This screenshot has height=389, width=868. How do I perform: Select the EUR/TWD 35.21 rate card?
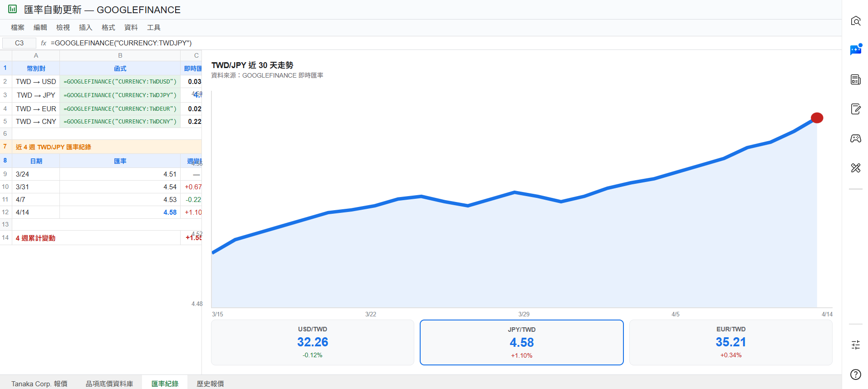coord(731,342)
